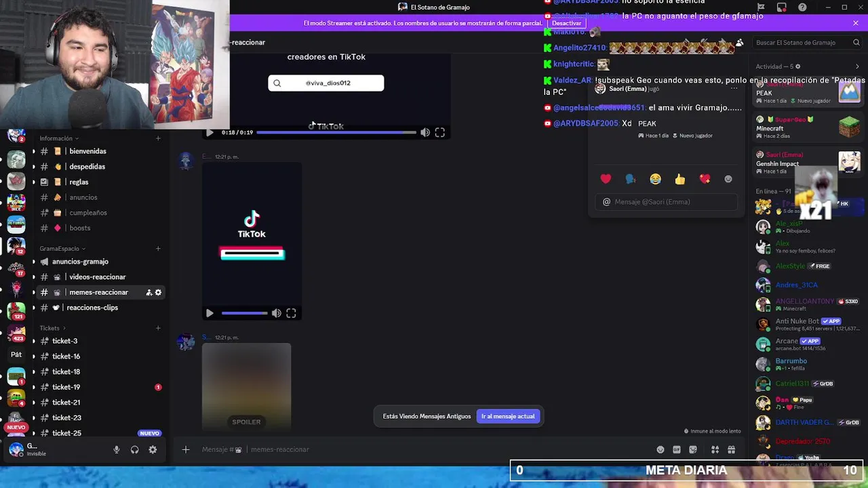Seek on the second video's progress bar
The width and height of the screenshot is (868, 488).
244,313
